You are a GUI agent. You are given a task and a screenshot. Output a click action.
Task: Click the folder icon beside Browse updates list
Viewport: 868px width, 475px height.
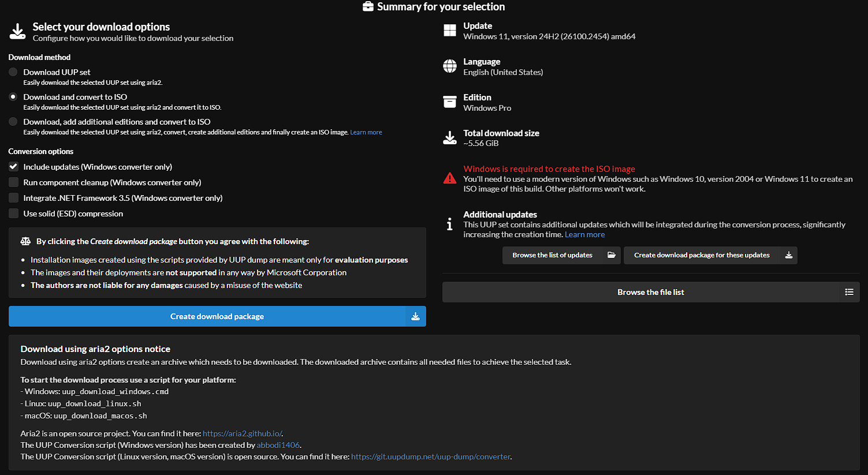click(x=611, y=255)
